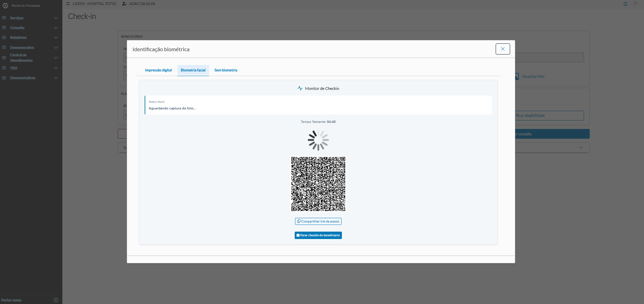Click the Aguardando captura da foto status text
The image size is (644, 304).
[172, 108]
